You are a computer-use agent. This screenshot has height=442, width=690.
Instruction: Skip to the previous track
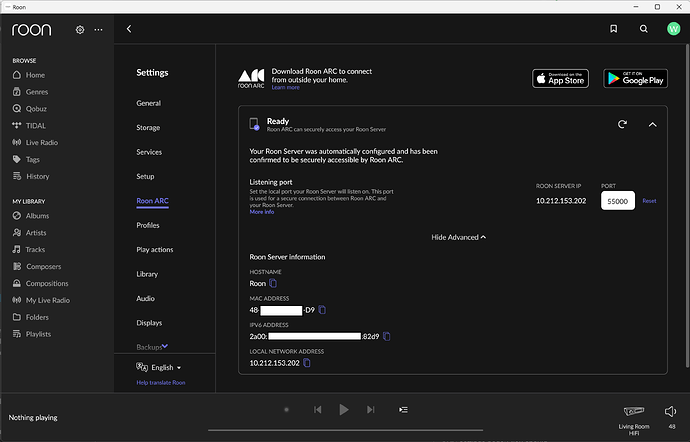point(318,410)
